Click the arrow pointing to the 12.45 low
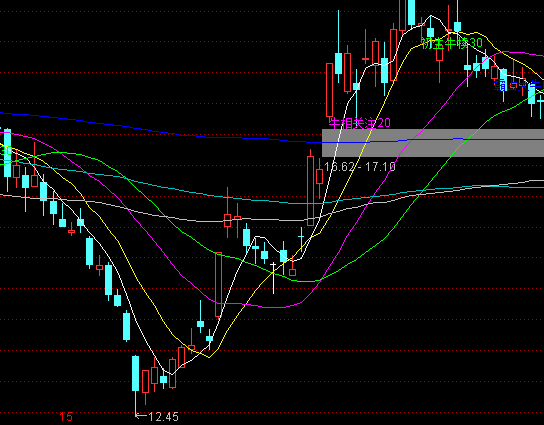The width and height of the screenshot is (544, 425). (141, 415)
